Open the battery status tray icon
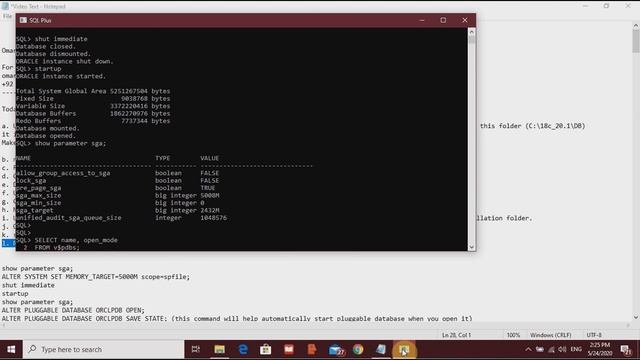 [540, 349]
